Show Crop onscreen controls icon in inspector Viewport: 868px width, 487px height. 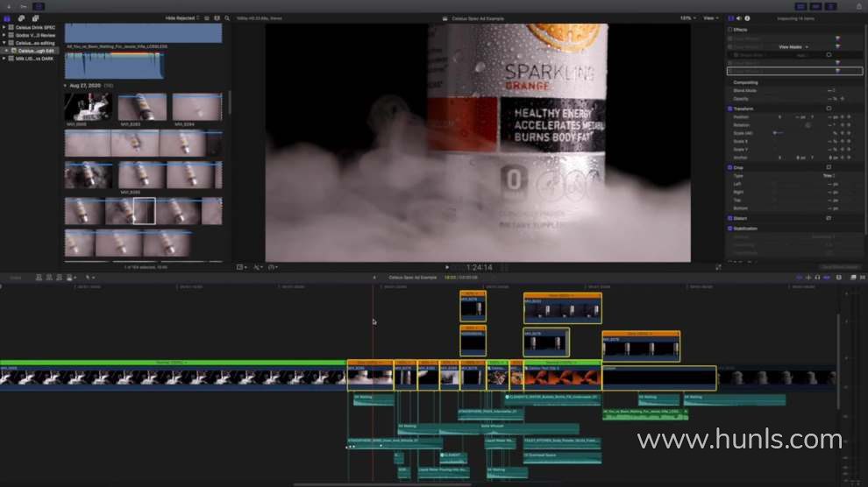829,167
